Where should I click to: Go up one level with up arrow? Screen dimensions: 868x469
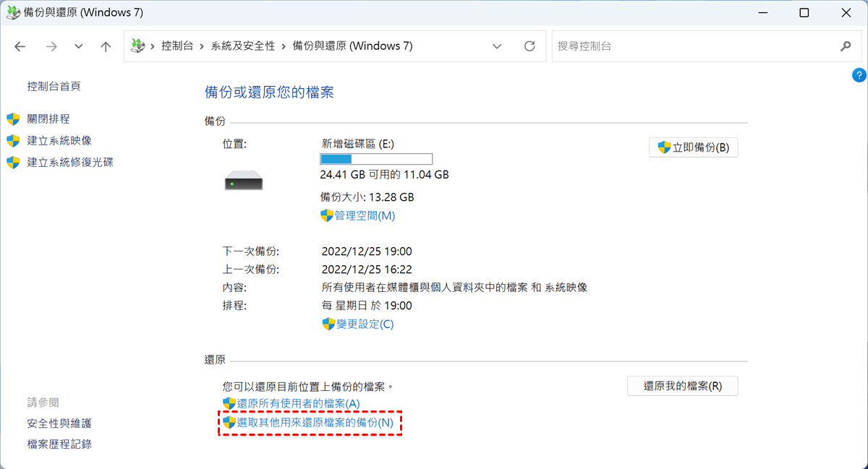(x=106, y=46)
